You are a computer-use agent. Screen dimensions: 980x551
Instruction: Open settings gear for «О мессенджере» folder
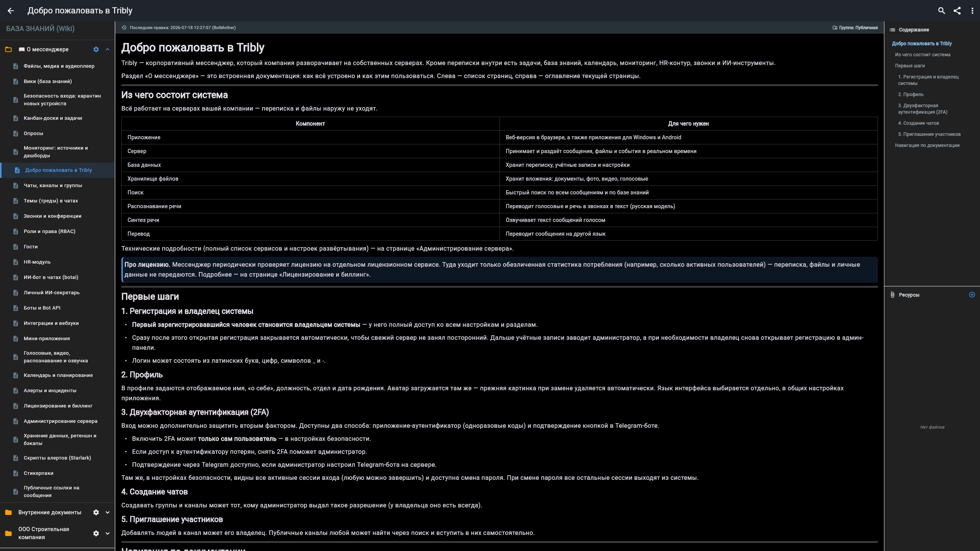pyautogui.click(x=96, y=49)
